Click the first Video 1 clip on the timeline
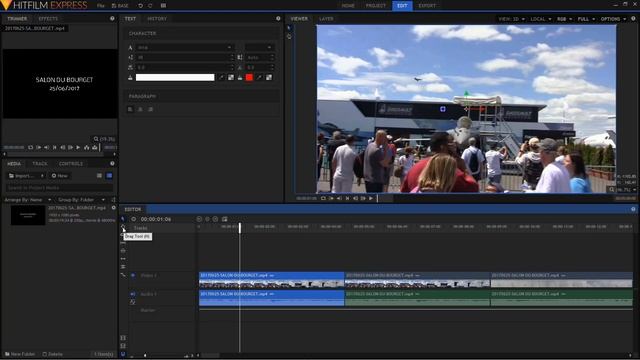This screenshot has height=360, width=640. click(x=271, y=280)
